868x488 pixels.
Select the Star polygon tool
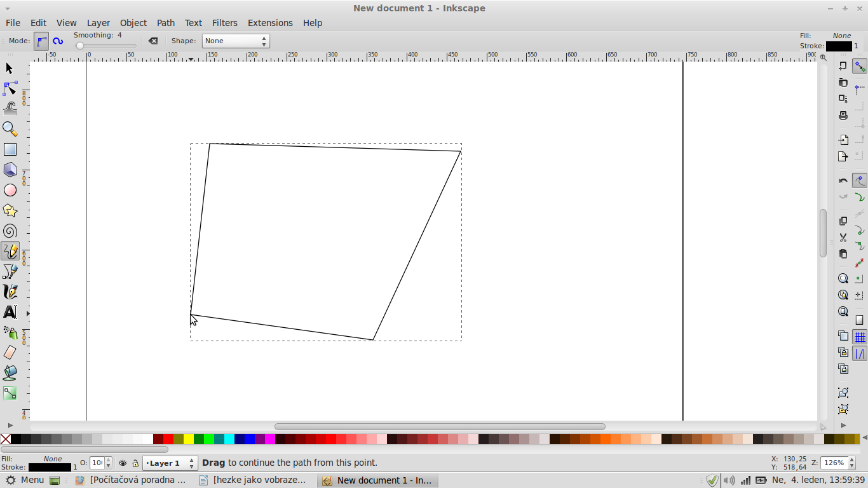[10, 210]
